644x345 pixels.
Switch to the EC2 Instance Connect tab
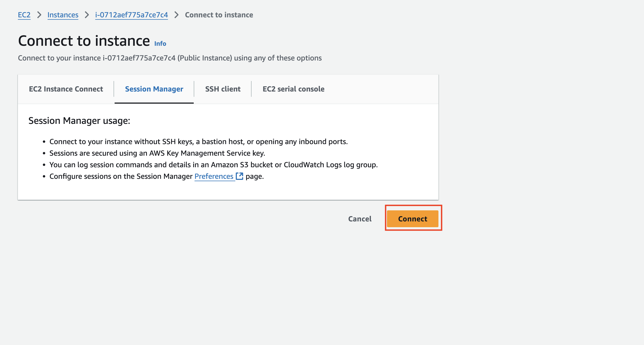tap(66, 89)
